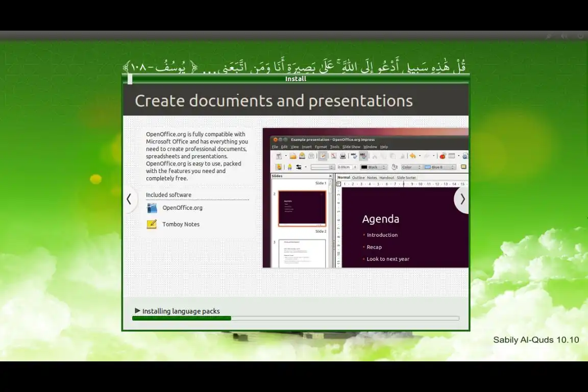Open the power session menu icon
This screenshot has height=392, width=588.
[580, 36]
